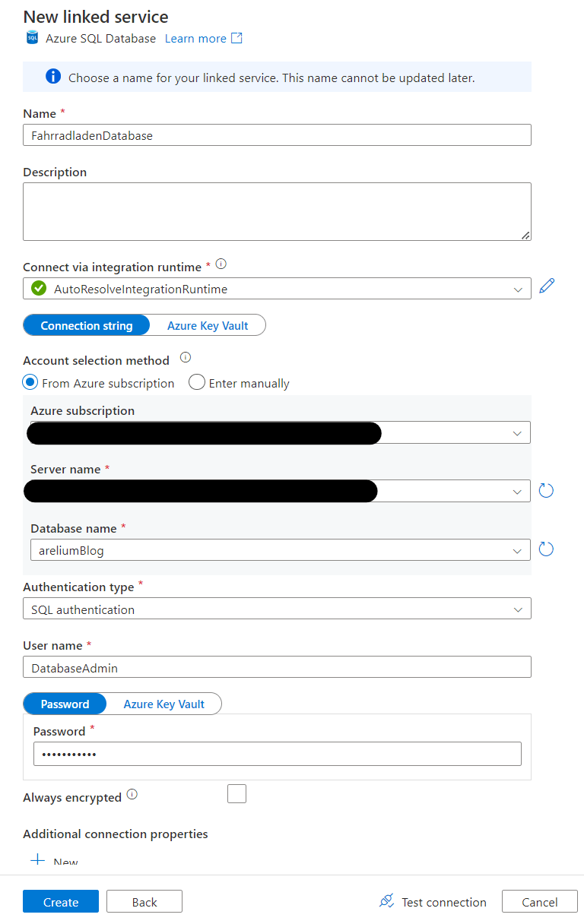584x924 pixels.
Task: Switch to the Azure Key Vault tab
Action: point(207,324)
